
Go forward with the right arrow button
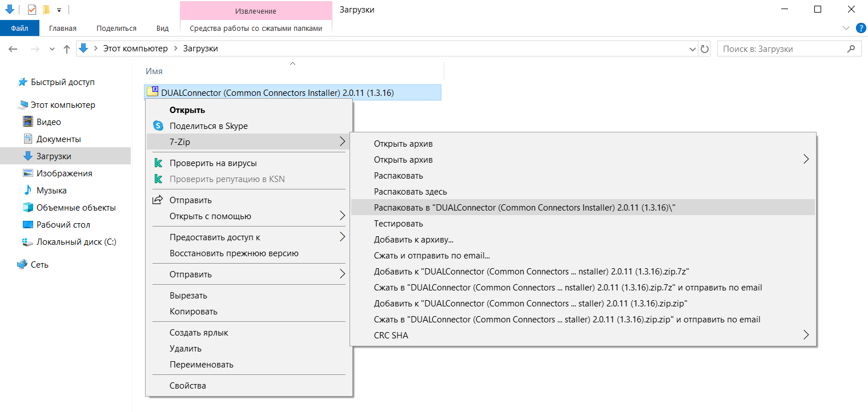coord(34,49)
